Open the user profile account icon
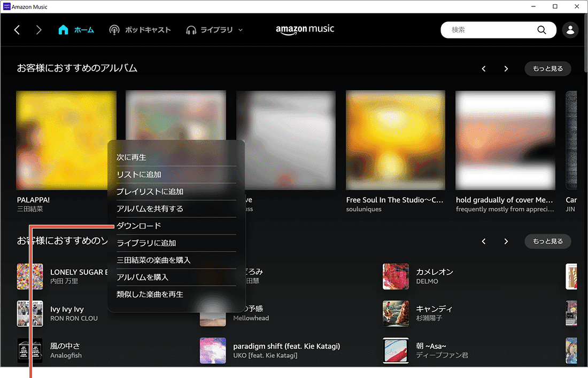Image resolution: width=588 pixels, height=378 pixels. (570, 30)
